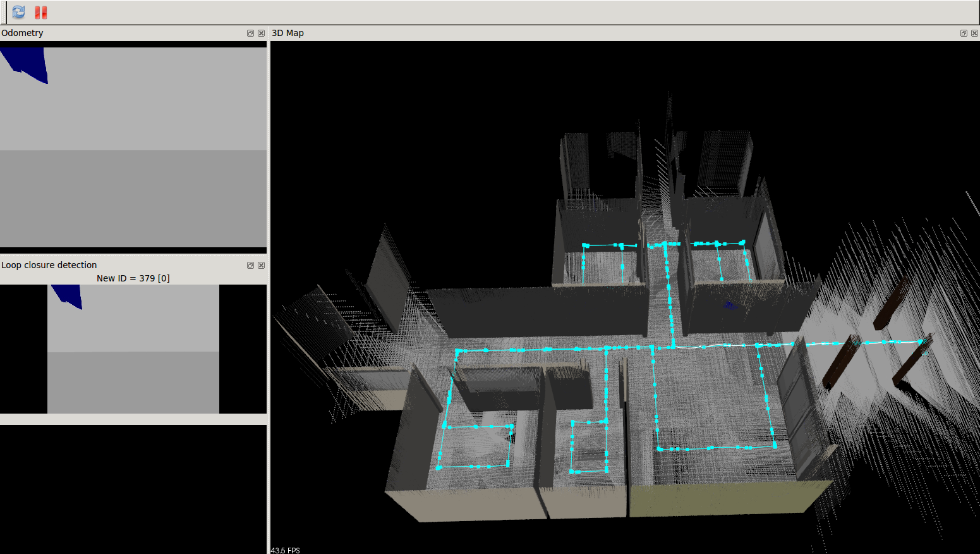Viewport: 980px width, 554px height.
Task: Click the New ID = 379 label
Action: [133, 278]
